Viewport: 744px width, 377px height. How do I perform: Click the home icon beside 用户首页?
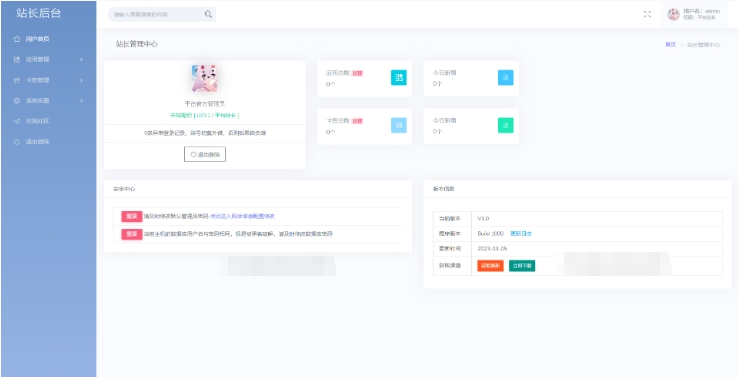tap(17, 39)
